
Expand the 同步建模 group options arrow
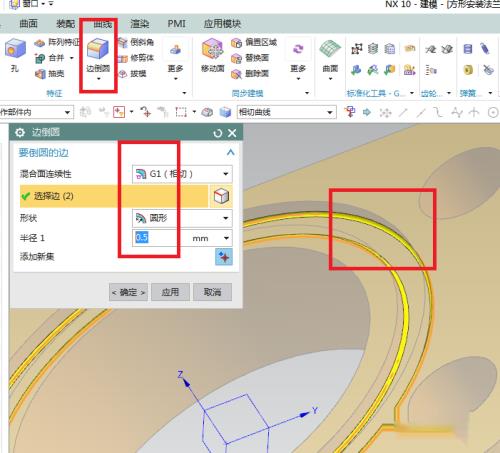pos(307,93)
